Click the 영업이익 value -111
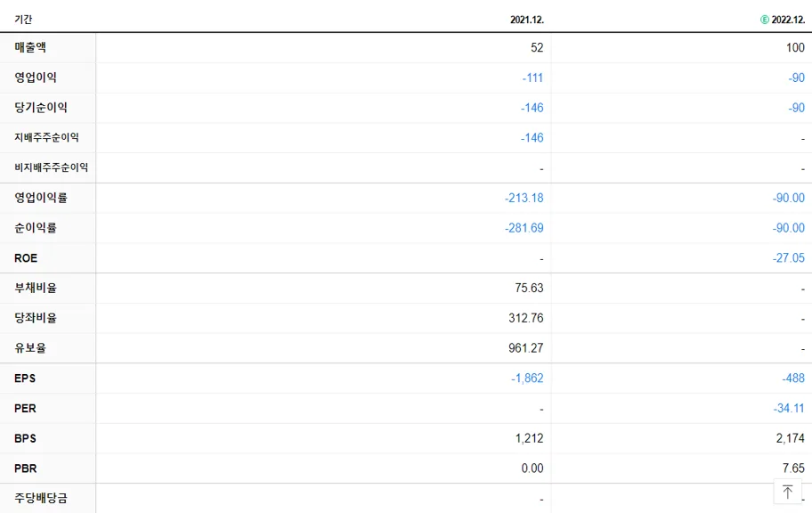This screenshot has width=812, height=513. tap(532, 77)
